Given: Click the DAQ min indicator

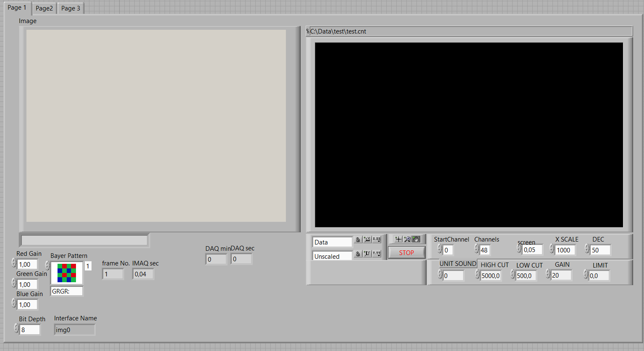Looking at the screenshot, I should (x=216, y=259).
